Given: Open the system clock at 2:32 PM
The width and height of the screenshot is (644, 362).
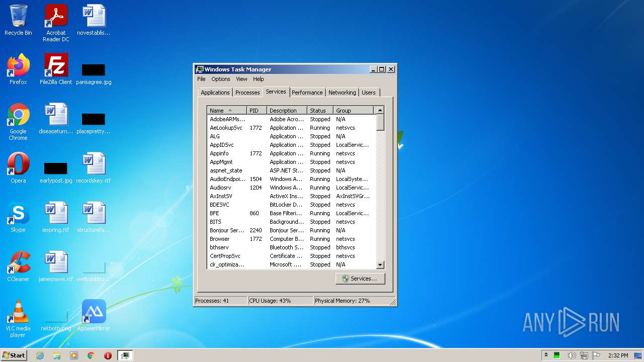Looking at the screenshot, I should pyautogui.click(x=618, y=355).
